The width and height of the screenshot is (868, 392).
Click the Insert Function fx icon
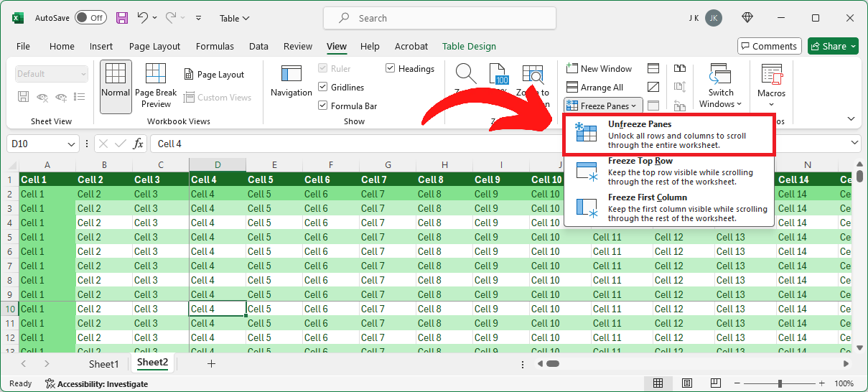pos(139,144)
